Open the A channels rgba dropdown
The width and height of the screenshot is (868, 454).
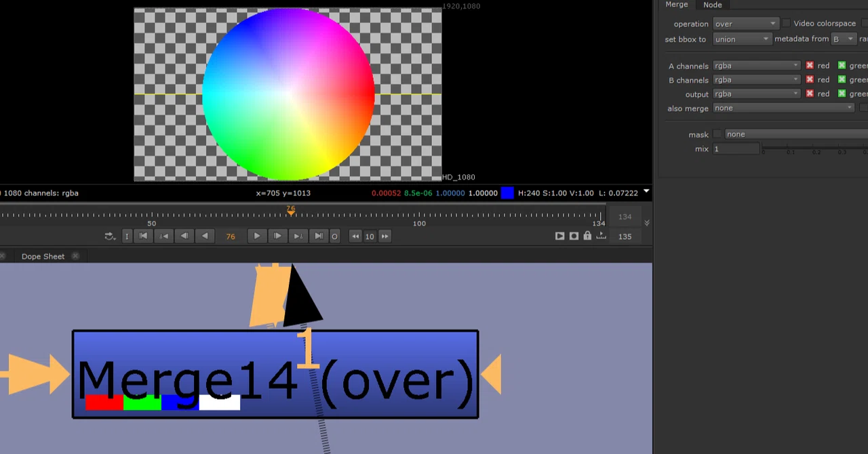[757, 66]
